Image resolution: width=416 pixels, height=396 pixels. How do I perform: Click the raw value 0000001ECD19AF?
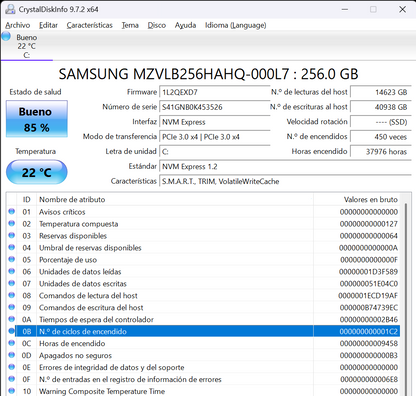tap(368, 296)
